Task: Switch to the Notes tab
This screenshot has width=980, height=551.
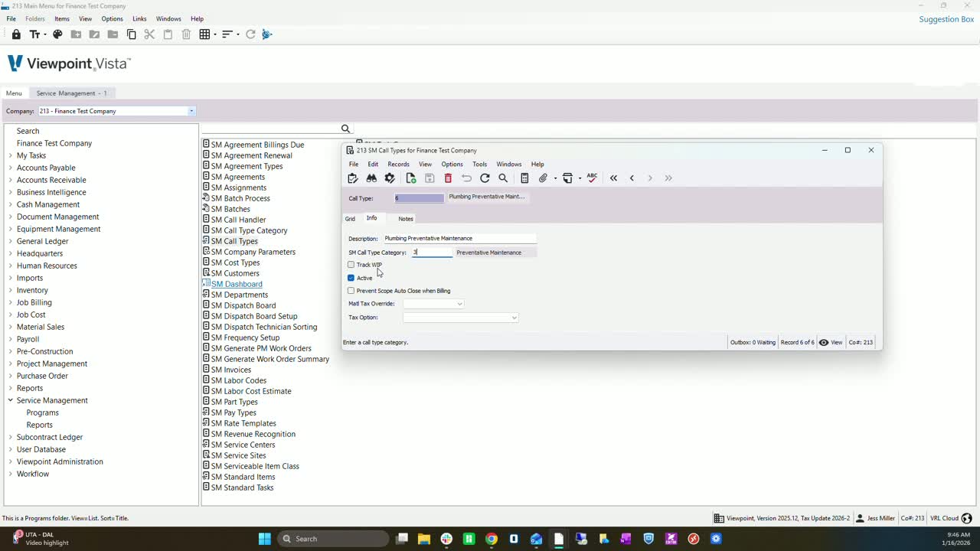Action: tap(406, 219)
